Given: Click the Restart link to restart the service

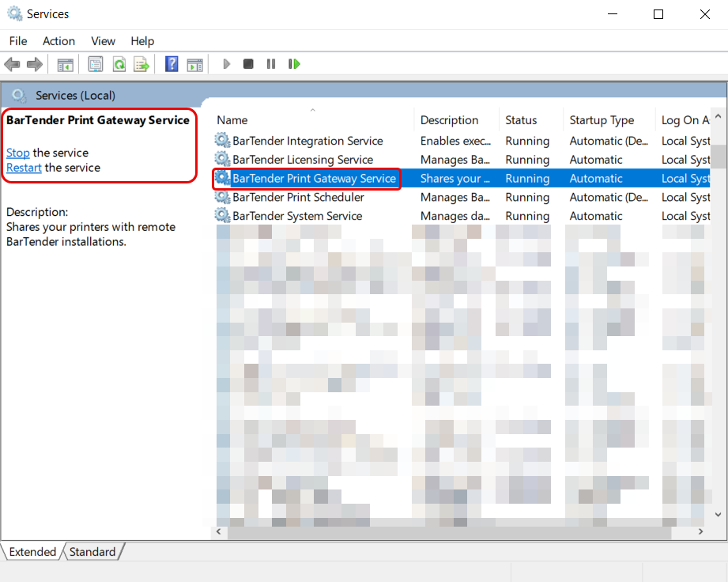Looking at the screenshot, I should [x=24, y=168].
